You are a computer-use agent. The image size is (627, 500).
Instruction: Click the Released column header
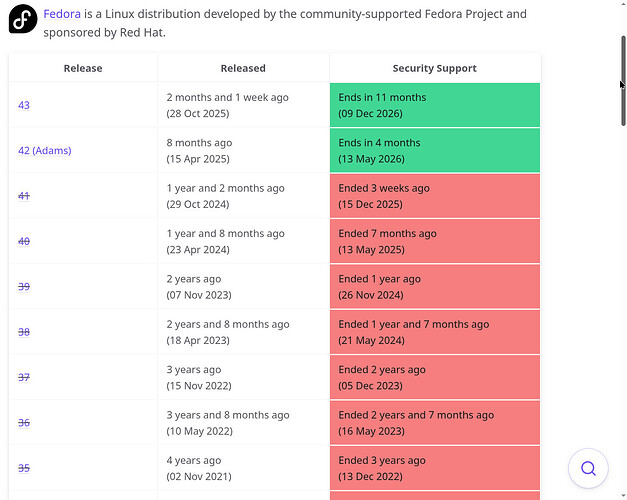coord(243,68)
